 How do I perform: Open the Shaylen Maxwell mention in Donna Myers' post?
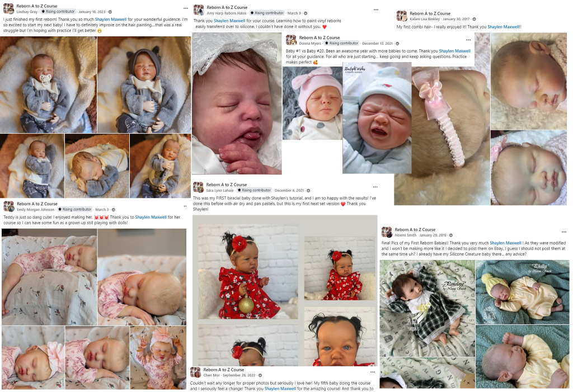(454, 51)
